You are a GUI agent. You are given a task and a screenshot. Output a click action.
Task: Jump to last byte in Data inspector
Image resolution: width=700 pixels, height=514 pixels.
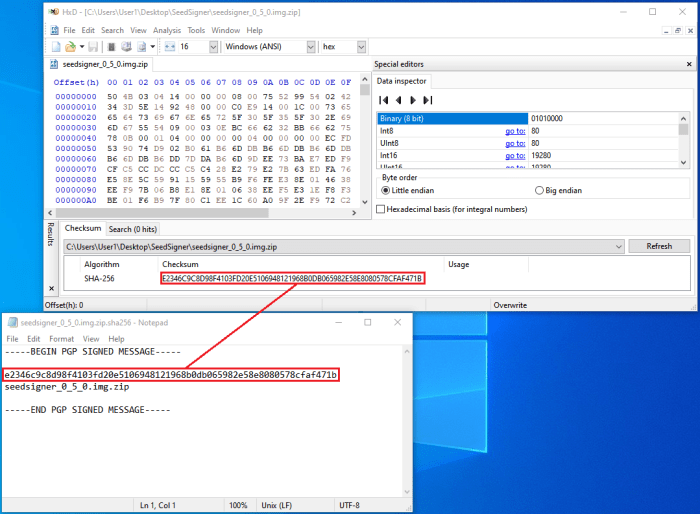click(x=428, y=100)
